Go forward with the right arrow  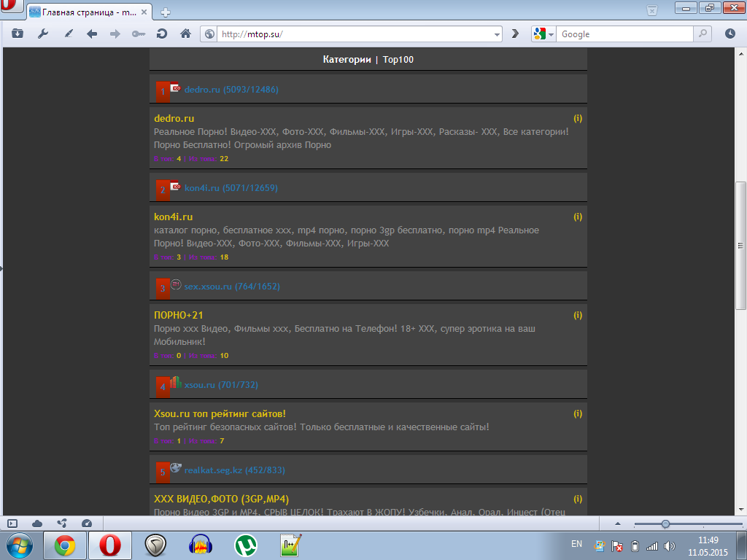[115, 34]
